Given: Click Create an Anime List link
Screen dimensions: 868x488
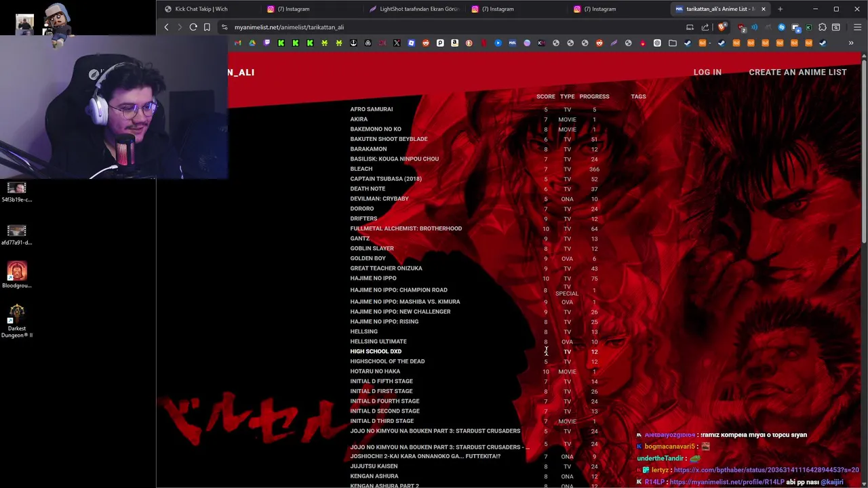Looking at the screenshot, I should [797, 72].
